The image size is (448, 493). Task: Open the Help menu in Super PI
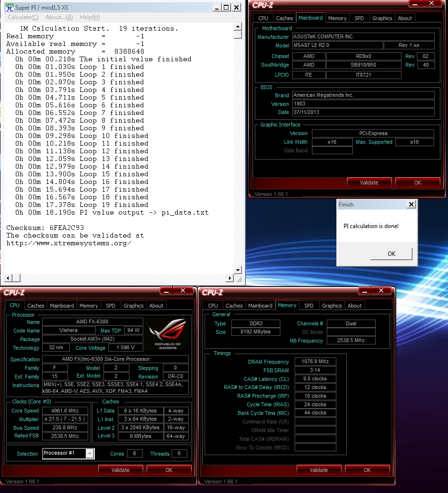[90, 17]
